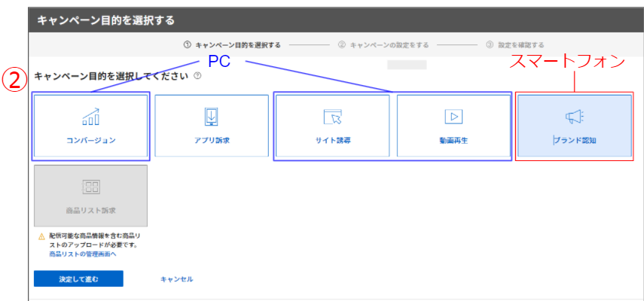Image resolution: width=644 pixels, height=301 pixels.
Task: Click the megaphone icon in ブランド認知
Action: point(575,116)
